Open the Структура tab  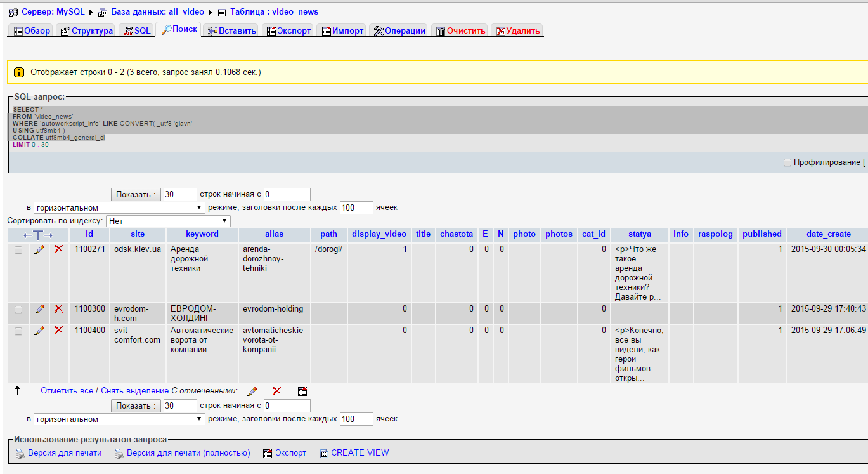87,30
